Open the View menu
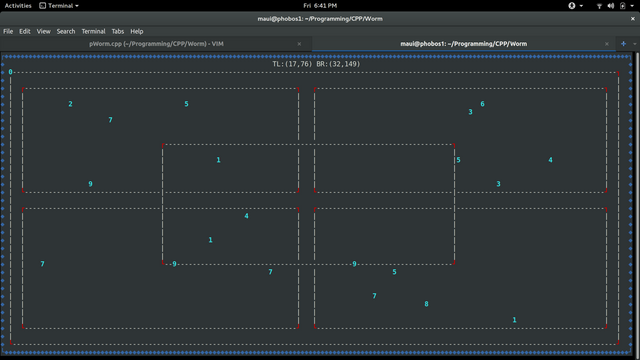This screenshot has width=640, height=360. pos(43,31)
